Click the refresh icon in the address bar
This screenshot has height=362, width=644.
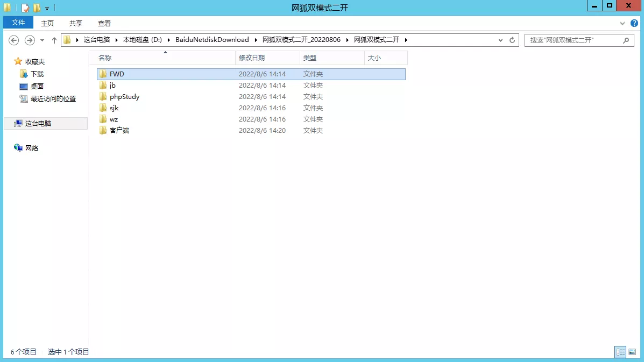click(511, 40)
